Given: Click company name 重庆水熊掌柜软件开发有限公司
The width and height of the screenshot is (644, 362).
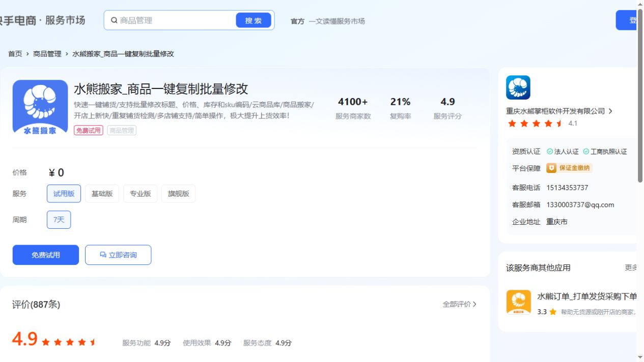Looking at the screenshot, I should coord(555,111).
